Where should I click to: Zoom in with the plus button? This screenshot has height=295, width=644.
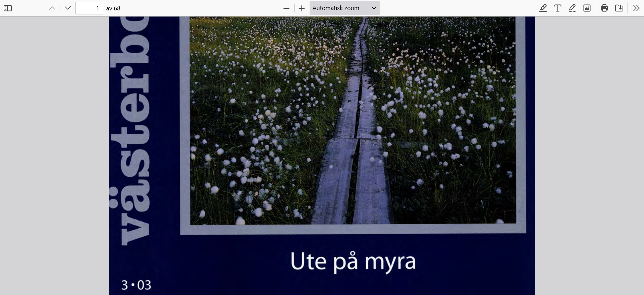pos(302,8)
